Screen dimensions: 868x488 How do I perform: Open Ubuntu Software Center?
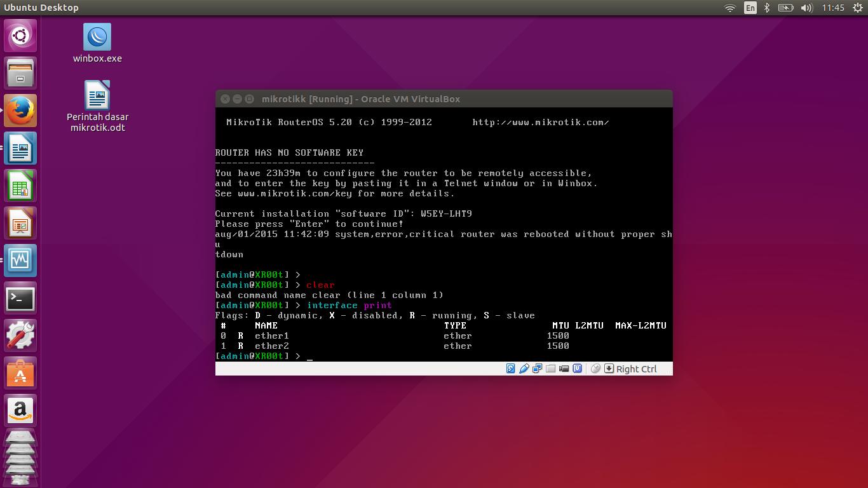coord(20,373)
